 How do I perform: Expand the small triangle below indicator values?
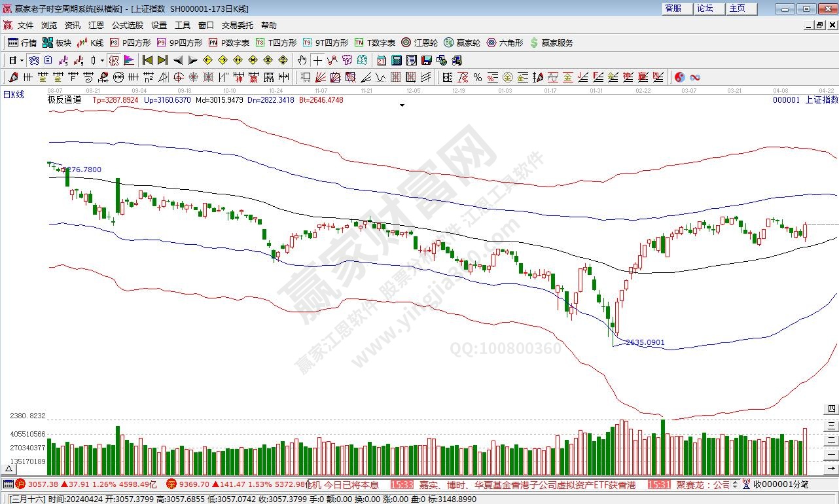pos(401,105)
